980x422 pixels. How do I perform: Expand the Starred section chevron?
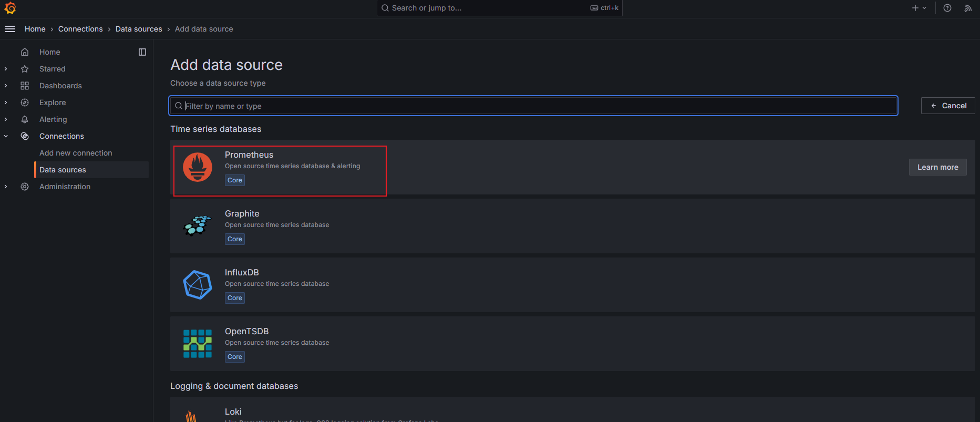[6, 69]
